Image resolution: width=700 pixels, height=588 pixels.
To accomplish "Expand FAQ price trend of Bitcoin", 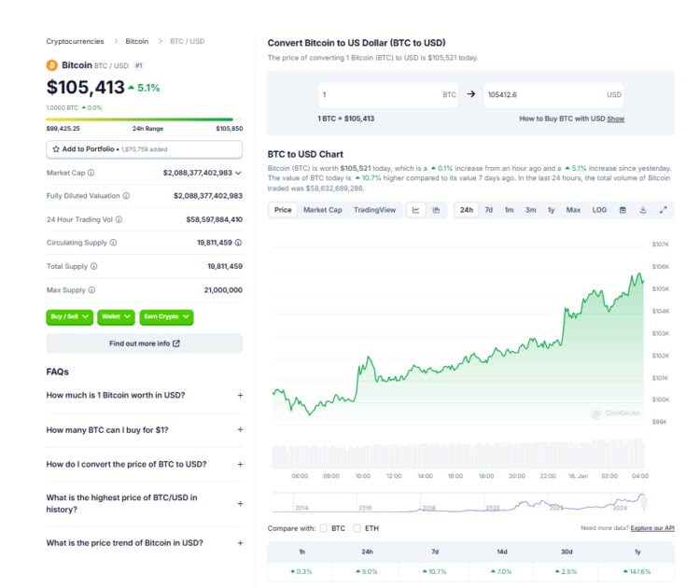I will tap(144, 543).
